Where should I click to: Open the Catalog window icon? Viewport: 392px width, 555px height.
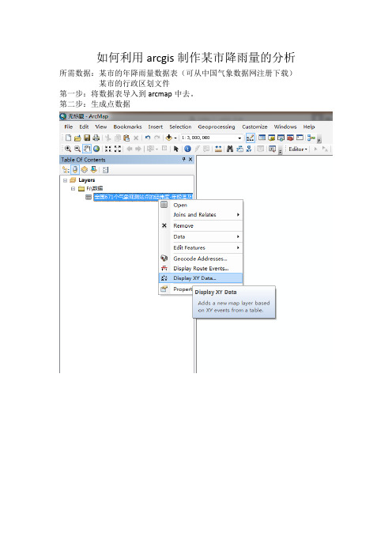pos(272,138)
